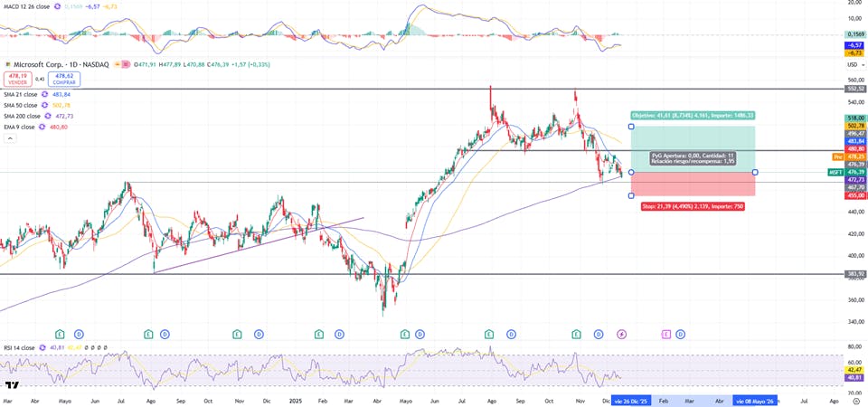Open dividend marker between Feb and Mar 2025
This screenshot has height=407, width=868.
pyautogui.click(x=339, y=334)
